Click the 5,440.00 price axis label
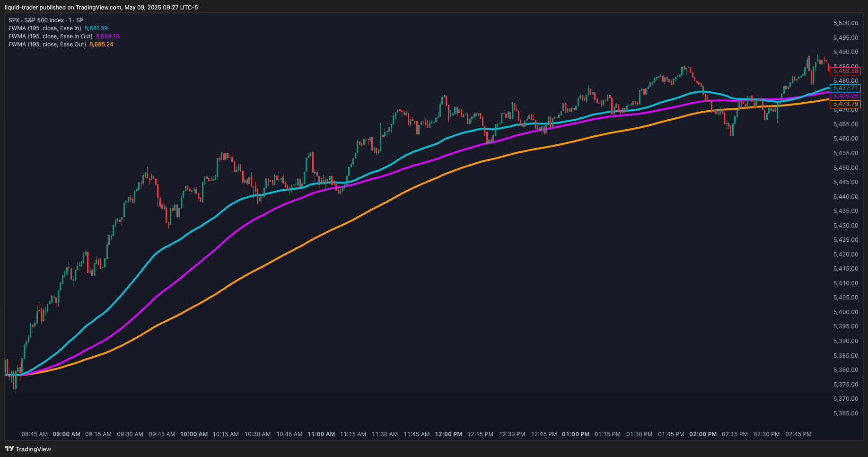 tap(846, 197)
